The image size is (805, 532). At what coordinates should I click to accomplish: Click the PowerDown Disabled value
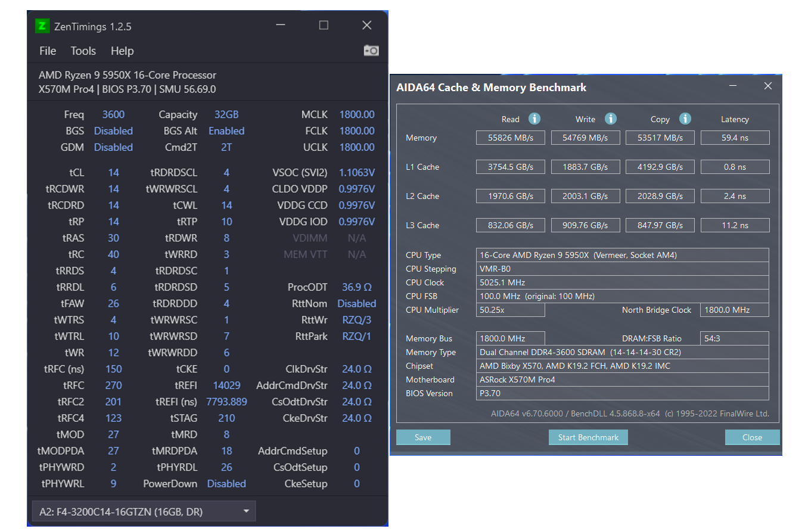tap(226, 484)
